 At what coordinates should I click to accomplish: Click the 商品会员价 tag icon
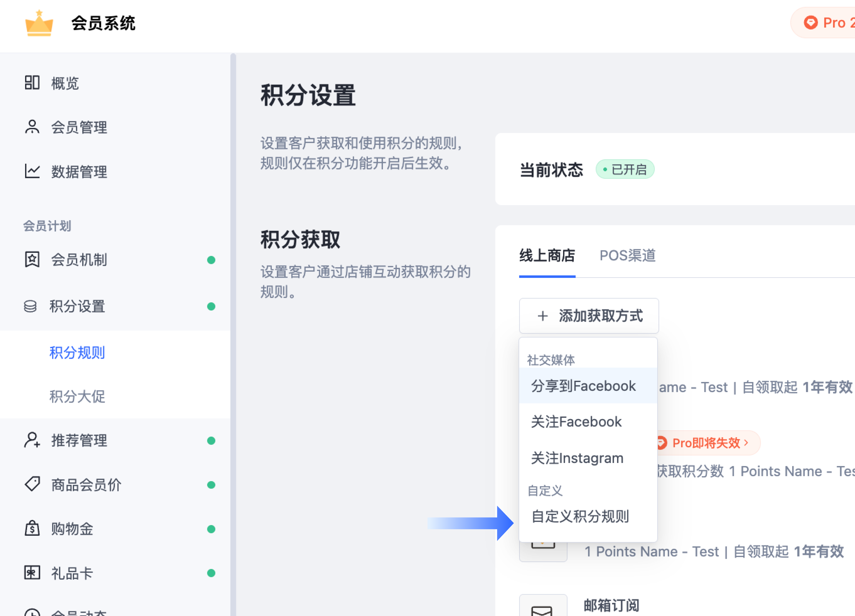click(32, 484)
